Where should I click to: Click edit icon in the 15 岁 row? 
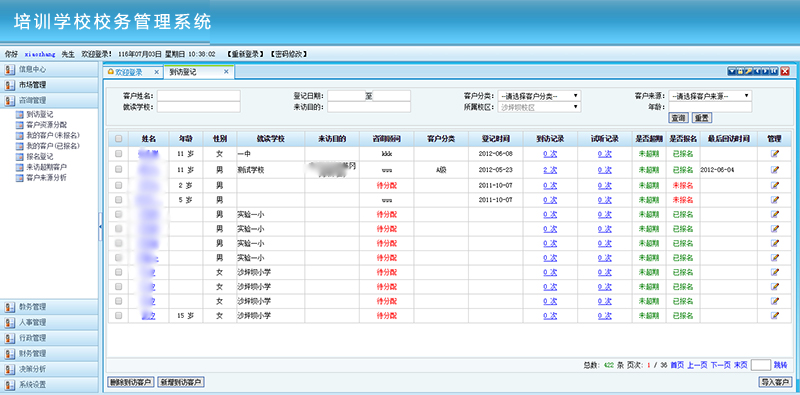(x=775, y=315)
